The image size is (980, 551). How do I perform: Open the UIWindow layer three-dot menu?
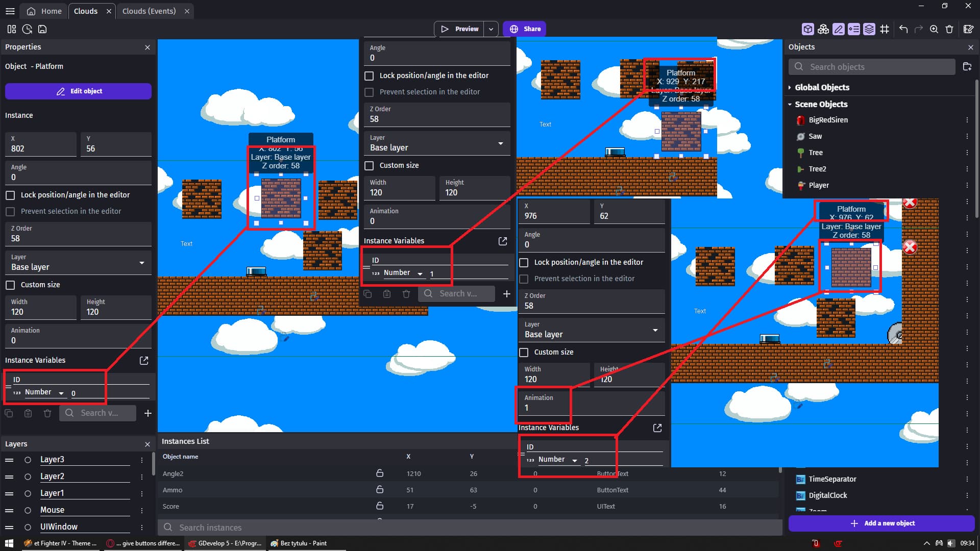pyautogui.click(x=142, y=527)
